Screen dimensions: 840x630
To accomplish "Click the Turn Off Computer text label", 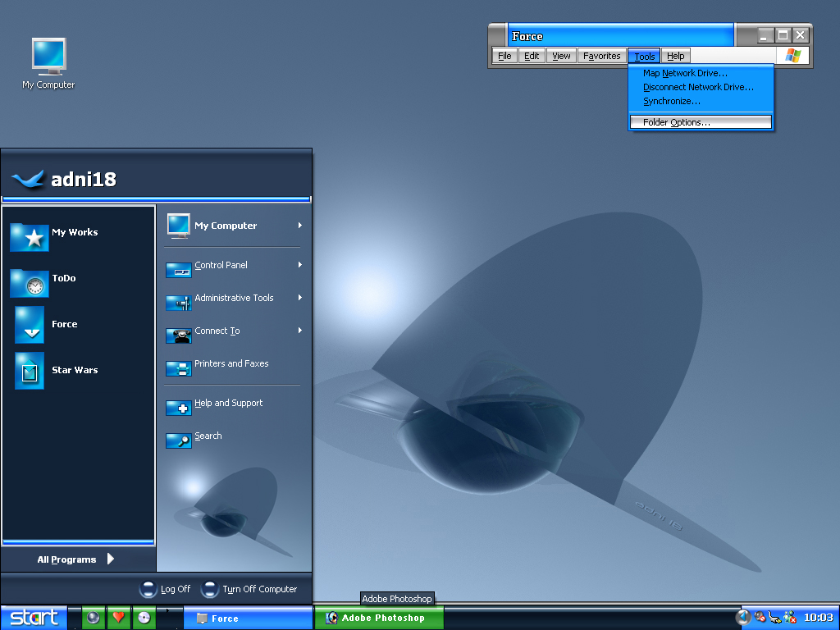I will click(x=260, y=589).
